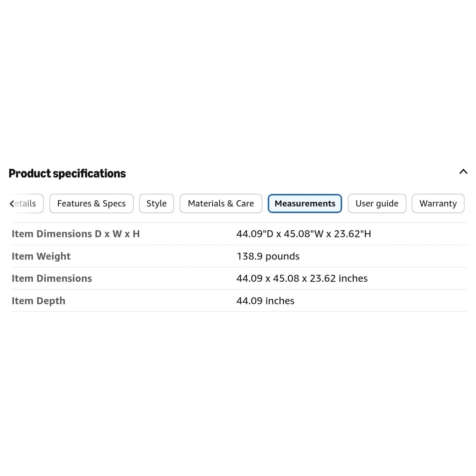The image size is (476, 476).
Task: Click the Item Depth label
Action: tap(39, 301)
